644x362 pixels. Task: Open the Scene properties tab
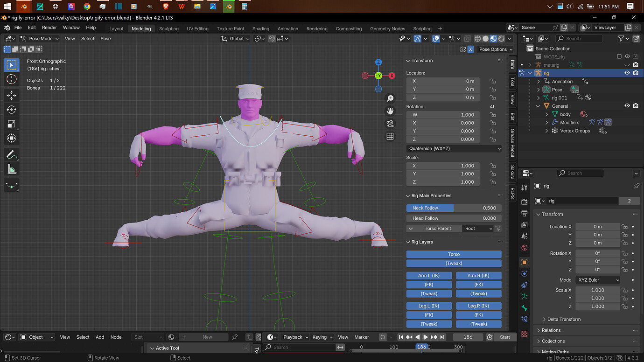pos(525,236)
